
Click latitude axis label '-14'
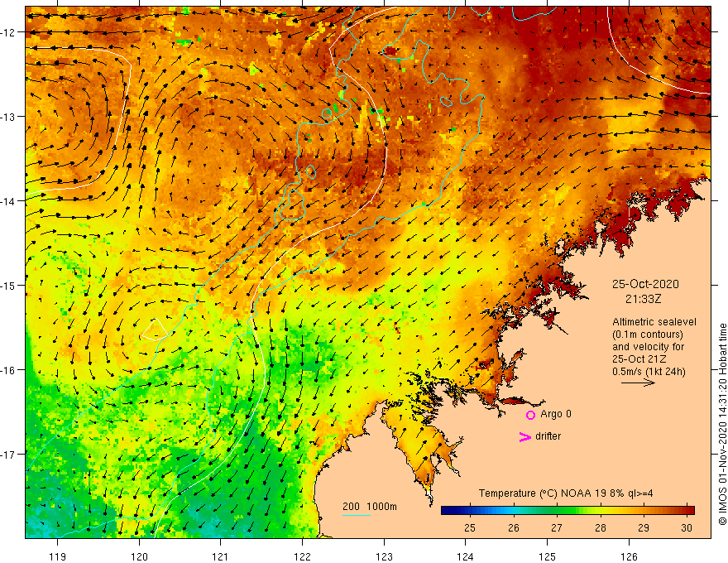[8, 201]
